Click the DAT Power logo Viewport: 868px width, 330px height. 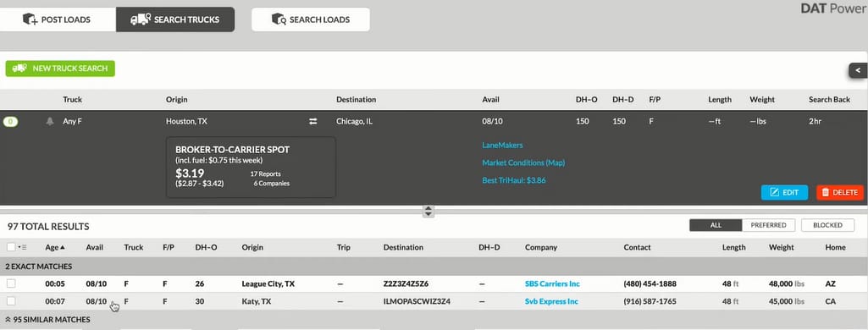click(833, 8)
